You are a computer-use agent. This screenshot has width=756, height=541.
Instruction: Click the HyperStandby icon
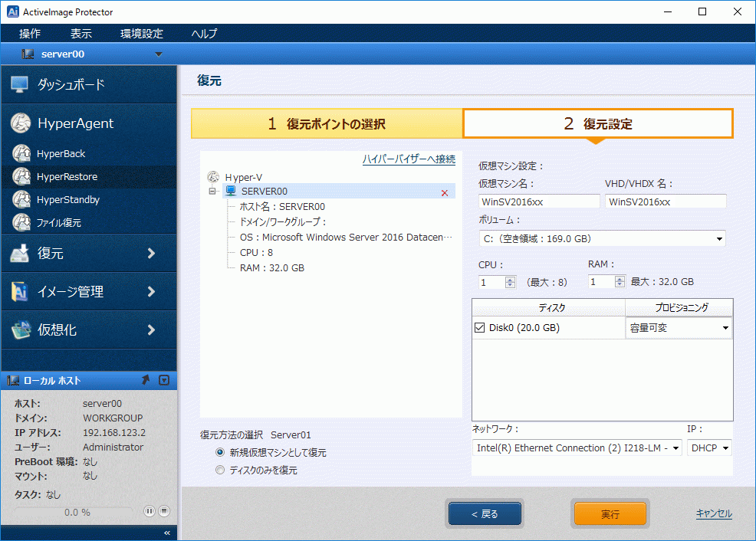[x=21, y=199]
